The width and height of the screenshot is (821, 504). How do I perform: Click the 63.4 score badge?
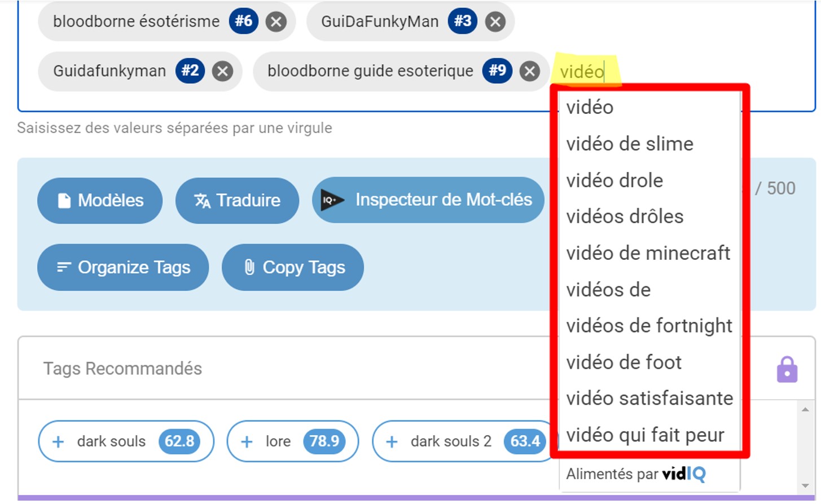click(525, 441)
